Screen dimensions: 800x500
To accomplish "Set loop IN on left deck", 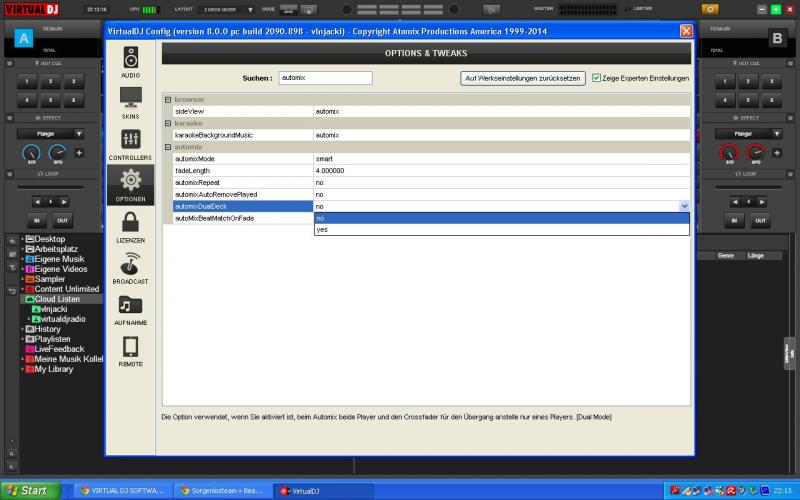I will tap(37, 220).
